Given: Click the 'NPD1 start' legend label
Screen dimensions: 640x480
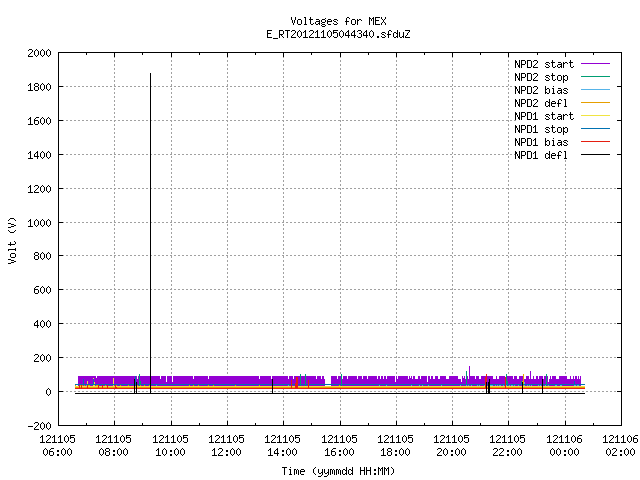Looking at the screenshot, I should tap(544, 116).
